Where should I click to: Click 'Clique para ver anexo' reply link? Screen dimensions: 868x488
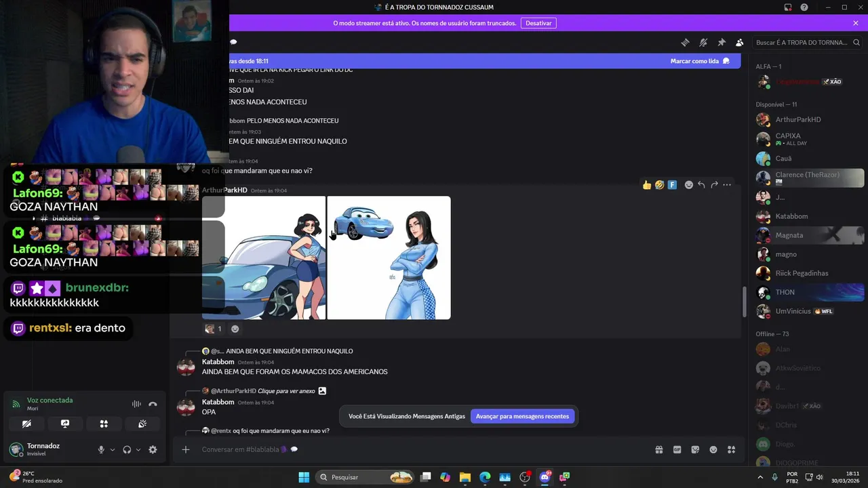tap(286, 391)
